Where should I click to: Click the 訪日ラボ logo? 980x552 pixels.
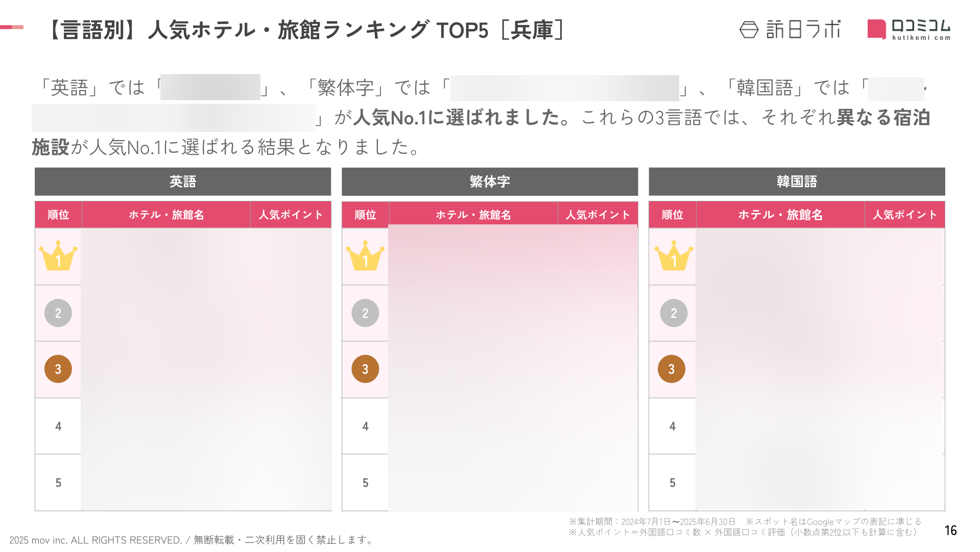[x=790, y=30]
